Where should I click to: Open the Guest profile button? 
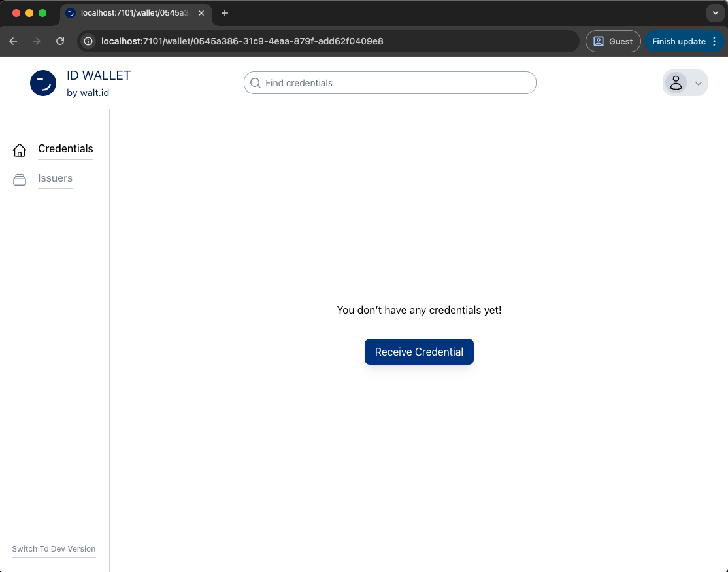click(x=613, y=41)
